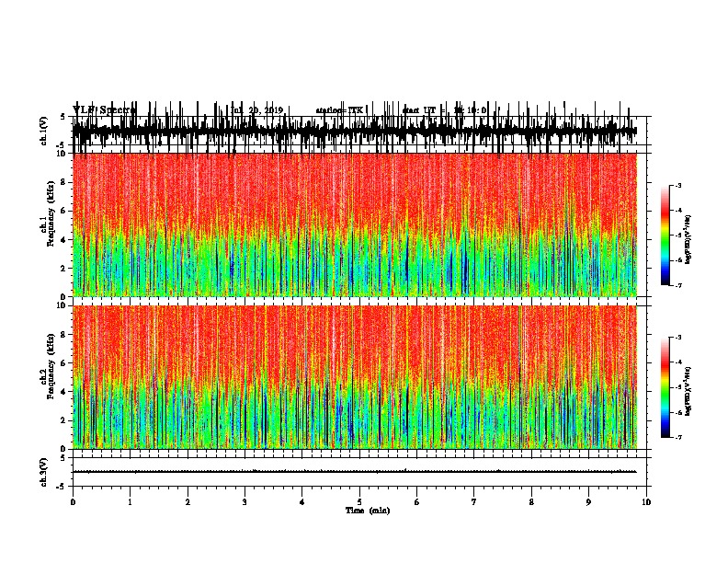Click the ch.2 'Frequency (kHz)' axis label
Screen dimensions: 728x563
pyautogui.click(x=51, y=366)
